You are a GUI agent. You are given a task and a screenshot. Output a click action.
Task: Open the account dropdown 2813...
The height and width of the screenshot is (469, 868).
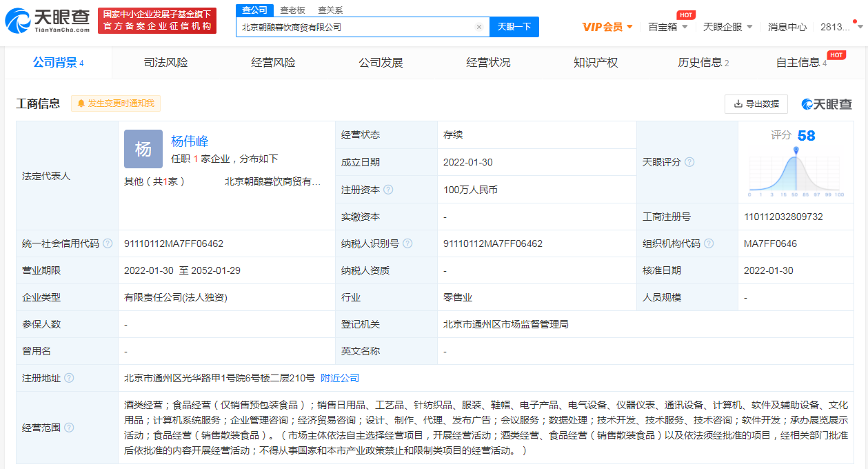[x=841, y=27]
